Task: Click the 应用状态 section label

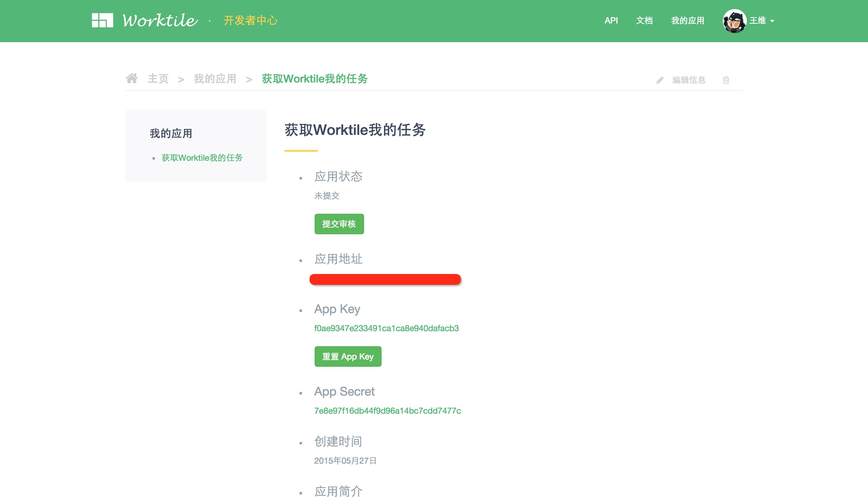Action: [338, 176]
